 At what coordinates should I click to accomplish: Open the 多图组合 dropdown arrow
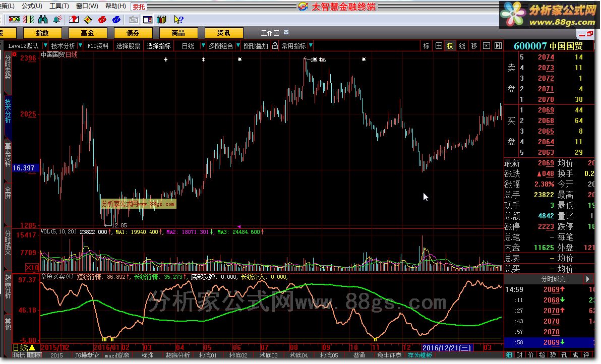click(238, 45)
